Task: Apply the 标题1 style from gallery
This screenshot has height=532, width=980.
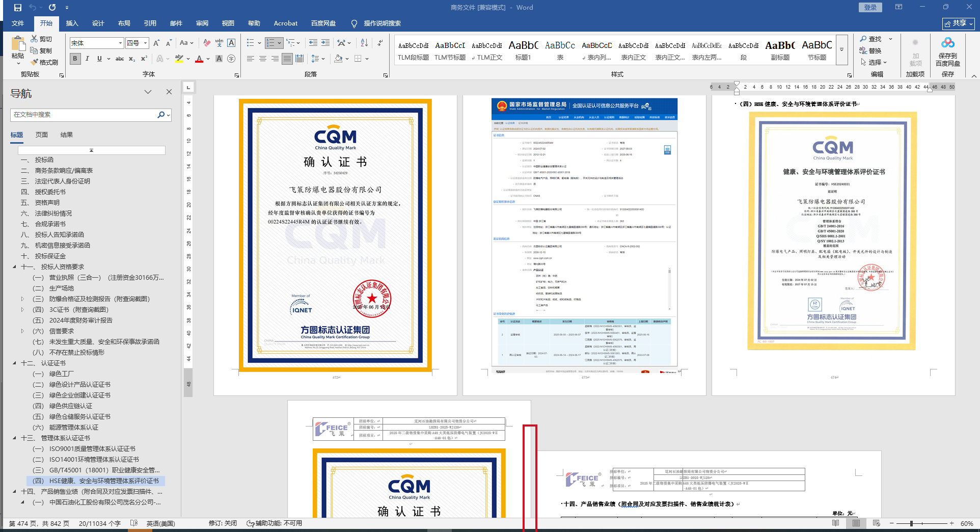Action: pyautogui.click(x=523, y=50)
